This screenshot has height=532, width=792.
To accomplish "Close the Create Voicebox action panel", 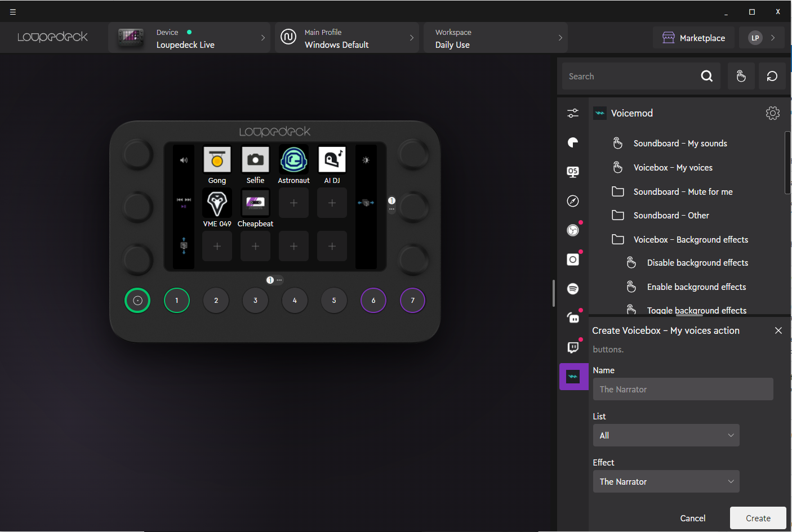I will (778, 330).
